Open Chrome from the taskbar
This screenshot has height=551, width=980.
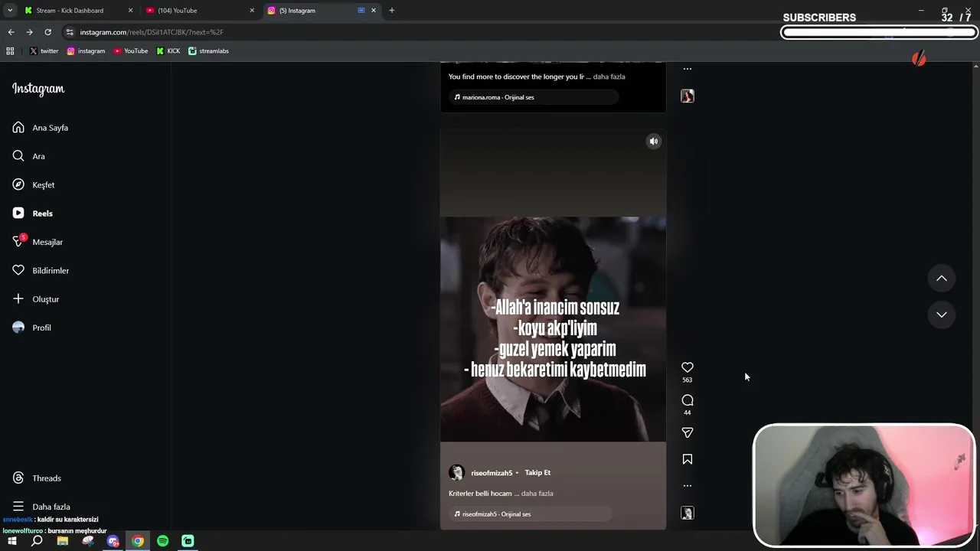(x=138, y=541)
